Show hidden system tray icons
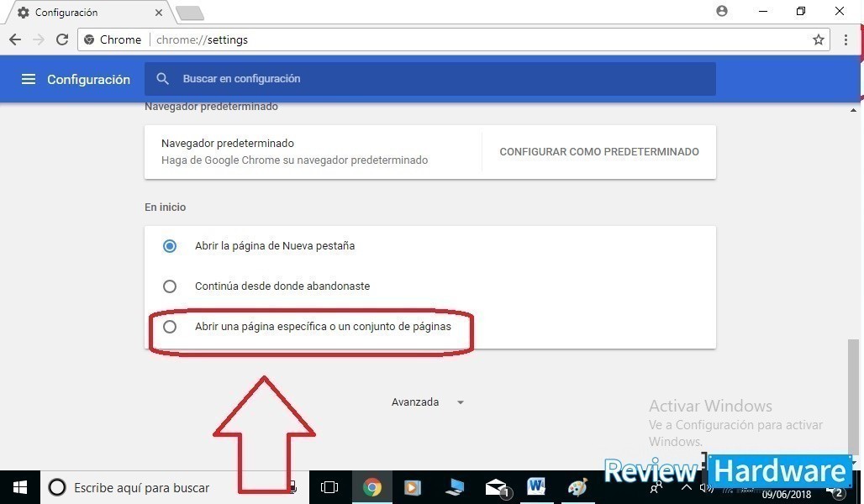The image size is (864, 504). [687, 488]
